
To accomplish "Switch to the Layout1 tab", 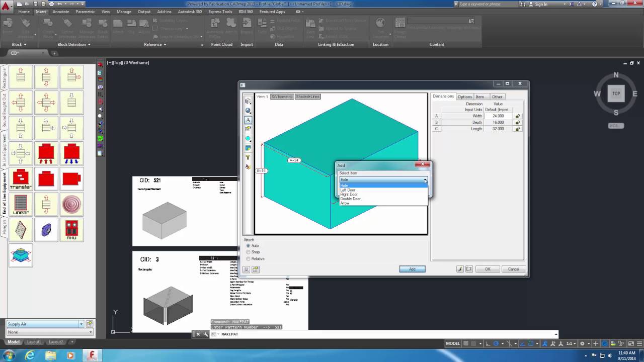I will coord(34,342).
